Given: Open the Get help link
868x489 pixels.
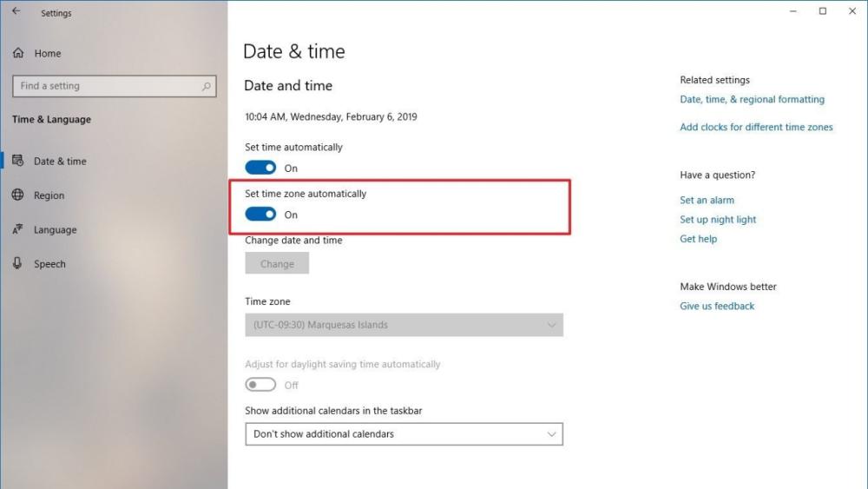Looking at the screenshot, I should click(x=698, y=239).
